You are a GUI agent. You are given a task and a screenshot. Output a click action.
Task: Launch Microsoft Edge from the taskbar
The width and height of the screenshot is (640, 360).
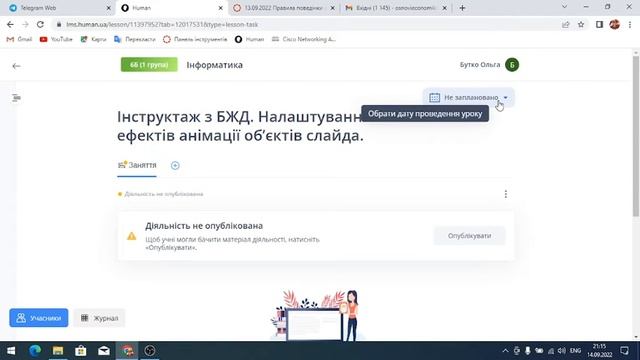pos(35,351)
